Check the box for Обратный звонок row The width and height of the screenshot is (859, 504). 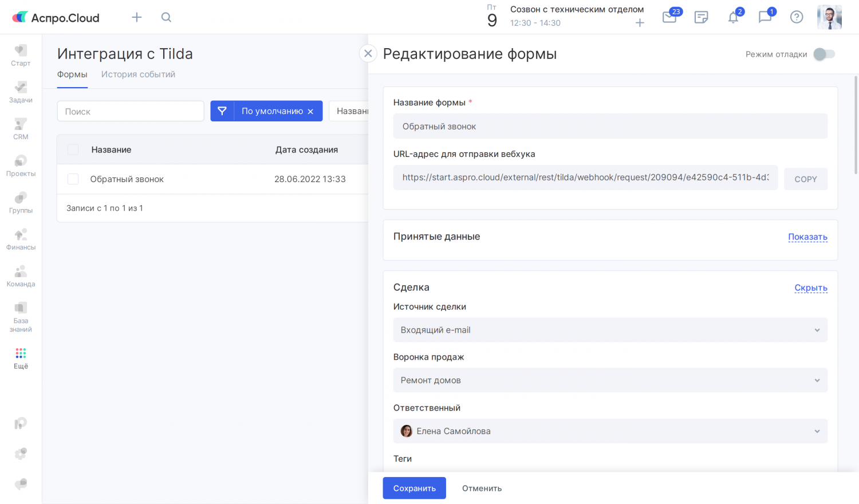click(73, 179)
